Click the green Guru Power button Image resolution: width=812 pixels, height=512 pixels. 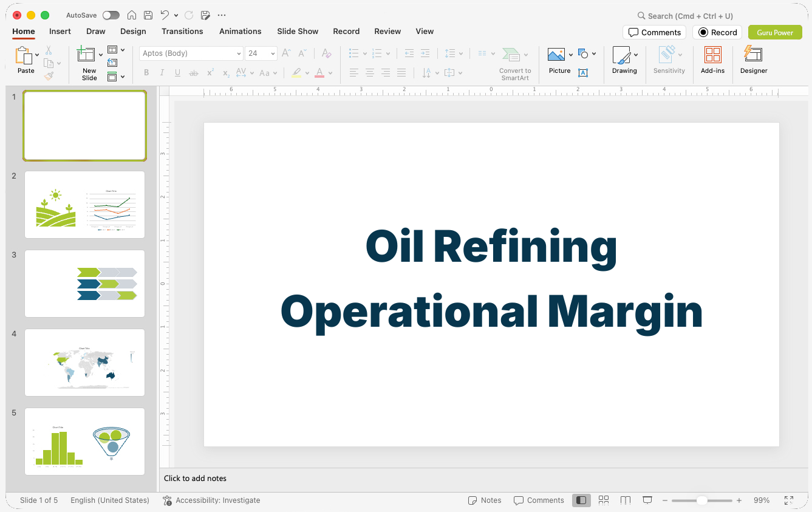775,32
